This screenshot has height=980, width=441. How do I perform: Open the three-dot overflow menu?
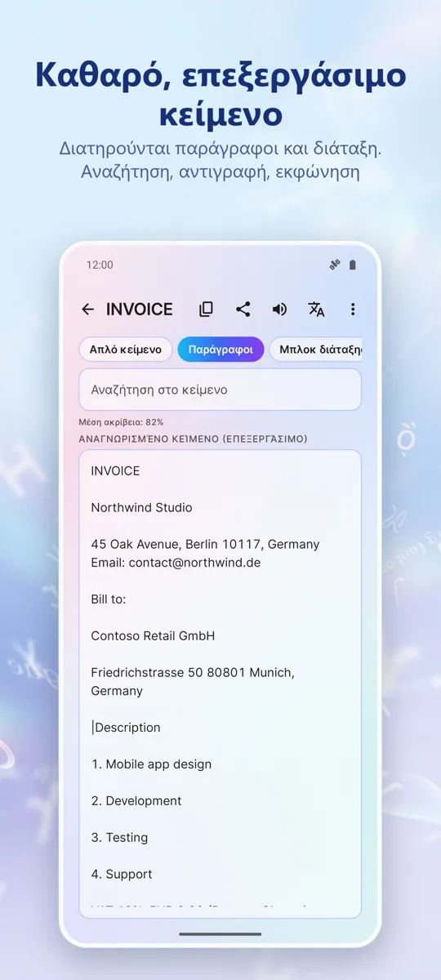tap(353, 309)
